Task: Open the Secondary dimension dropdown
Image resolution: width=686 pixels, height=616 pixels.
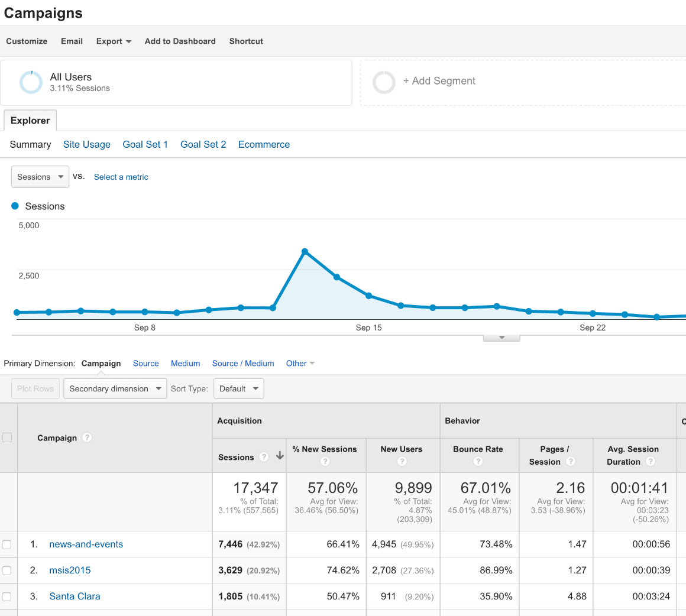Action: click(115, 389)
